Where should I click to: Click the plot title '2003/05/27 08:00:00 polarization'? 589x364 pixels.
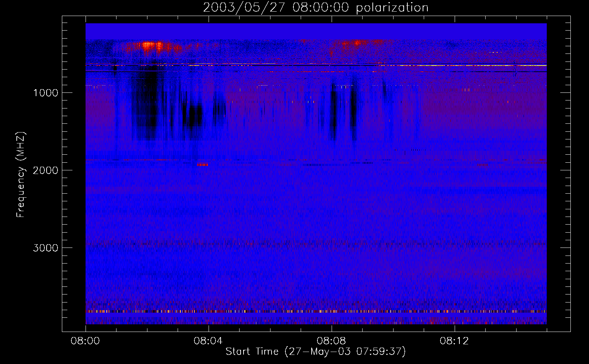pos(316,8)
